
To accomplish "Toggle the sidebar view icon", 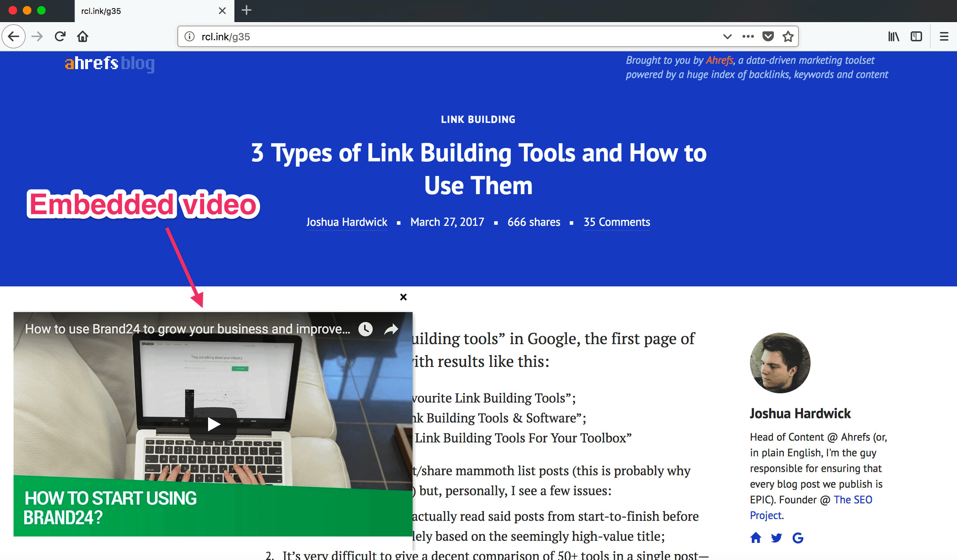I will click(916, 36).
